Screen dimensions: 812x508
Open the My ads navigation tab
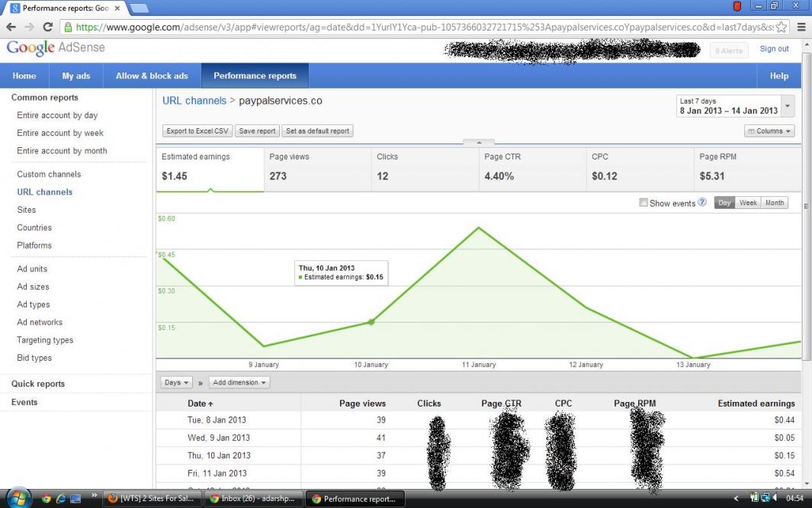(76, 76)
